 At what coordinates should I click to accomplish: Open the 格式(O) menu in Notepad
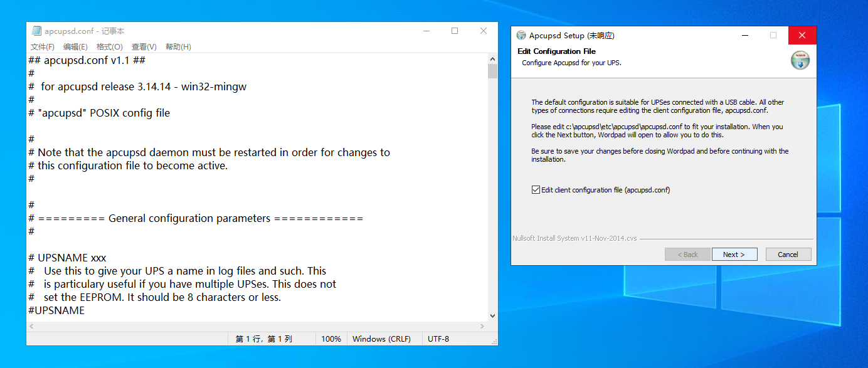coord(110,47)
